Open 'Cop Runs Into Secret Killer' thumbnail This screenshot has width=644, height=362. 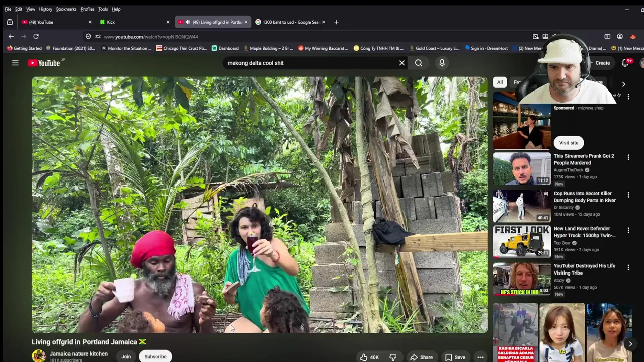coord(522,206)
